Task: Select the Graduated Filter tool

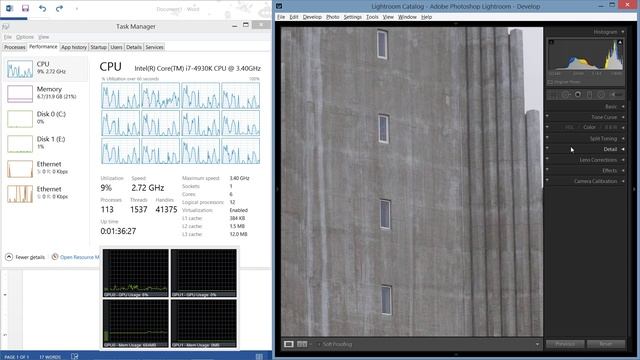Action: [589, 95]
